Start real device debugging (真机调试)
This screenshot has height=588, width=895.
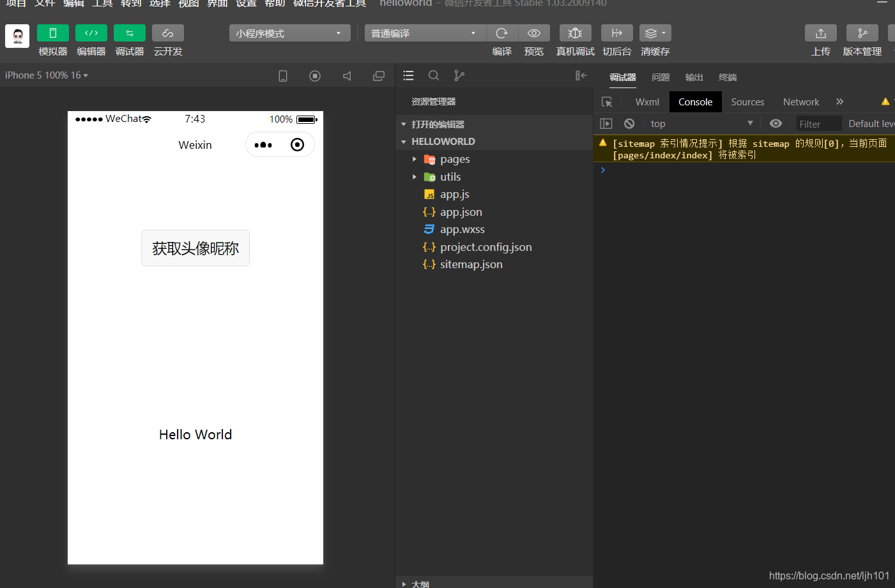pos(575,33)
